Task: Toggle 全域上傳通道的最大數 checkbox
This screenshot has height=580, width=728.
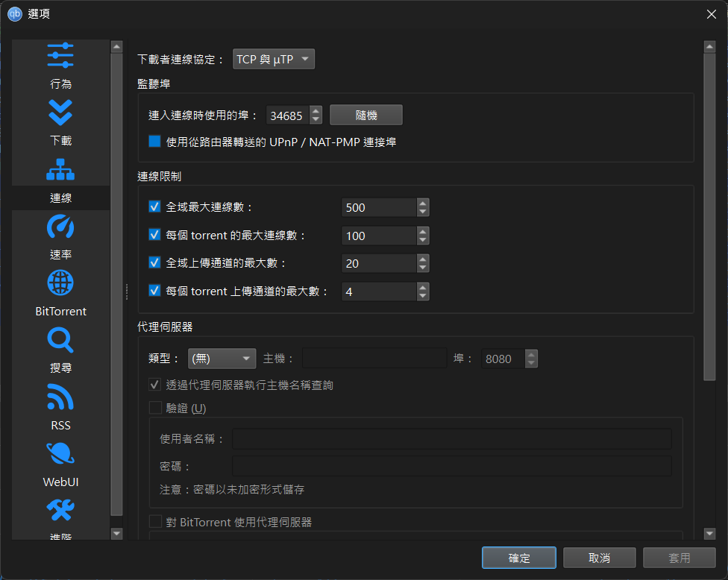Action: coord(154,262)
